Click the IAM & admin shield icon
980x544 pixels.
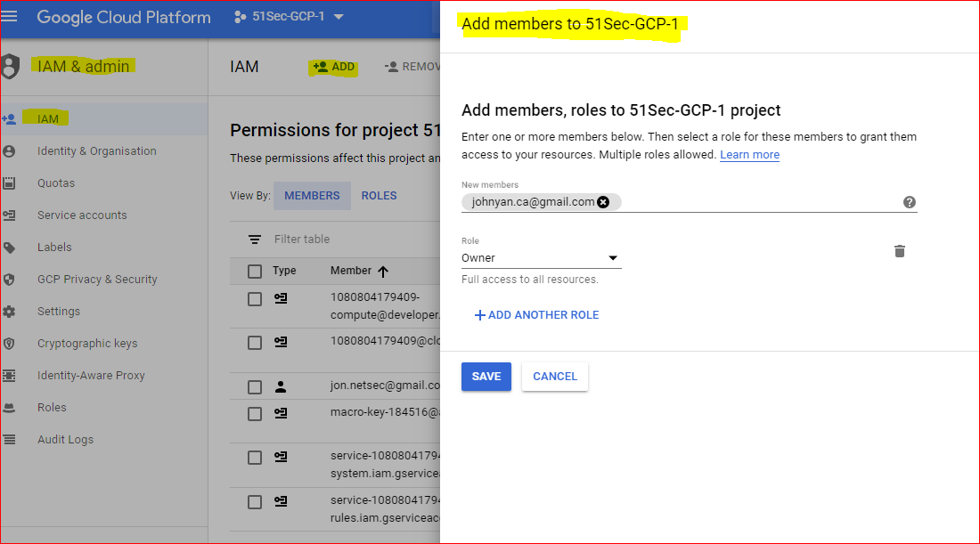(x=10, y=66)
